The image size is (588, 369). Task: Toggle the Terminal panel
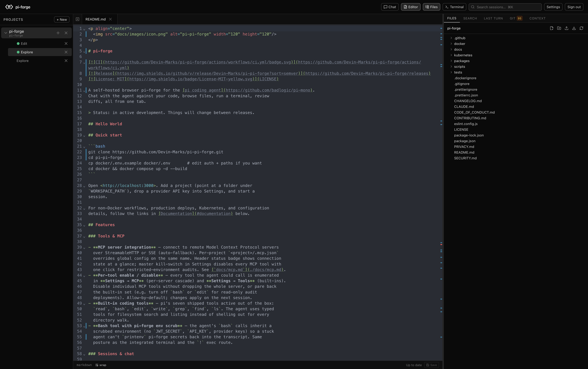[454, 7]
